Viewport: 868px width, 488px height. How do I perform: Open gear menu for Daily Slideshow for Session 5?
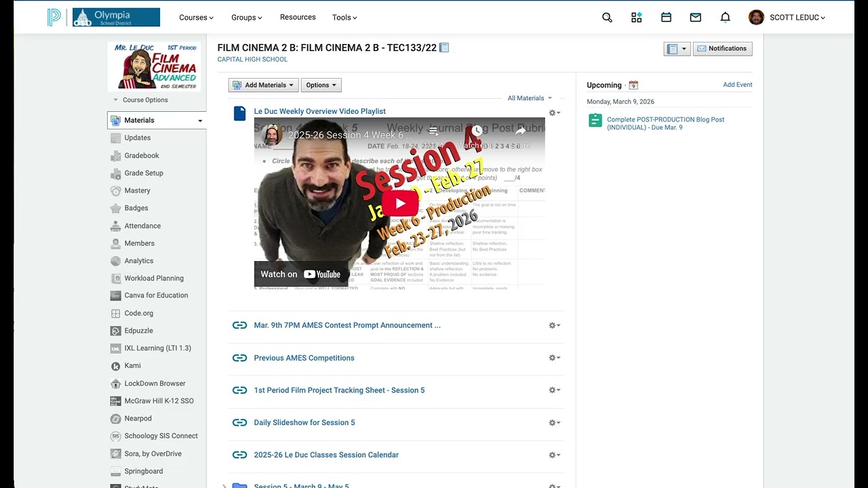[x=554, y=423]
